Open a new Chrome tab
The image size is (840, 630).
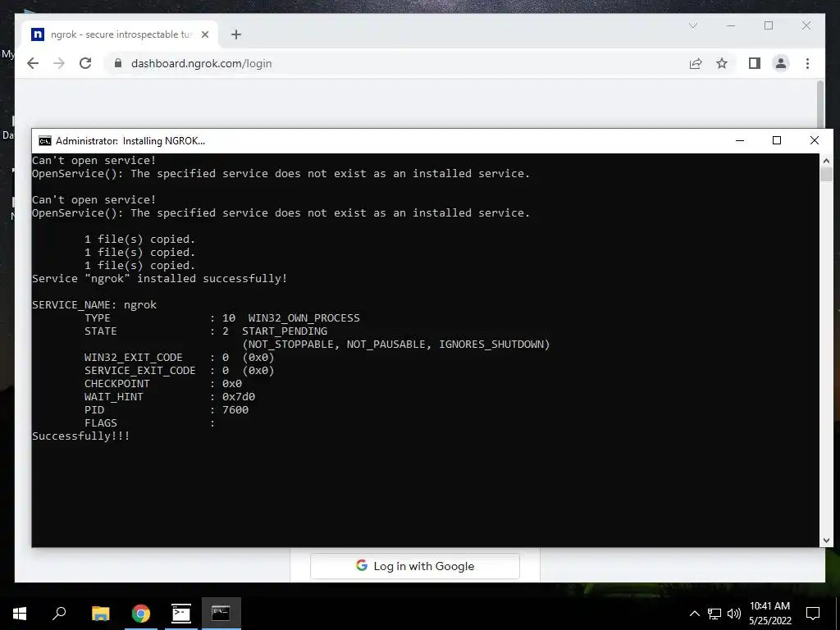click(x=235, y=34)
